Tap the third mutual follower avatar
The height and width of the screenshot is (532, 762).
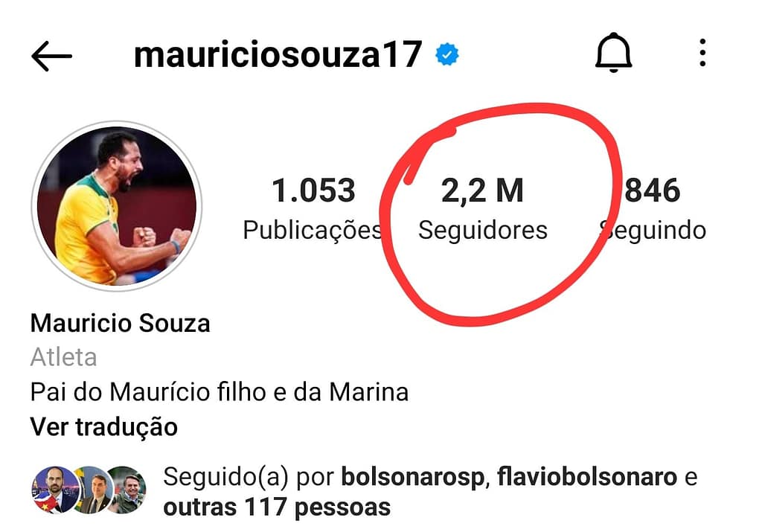[x=127, y=490]
